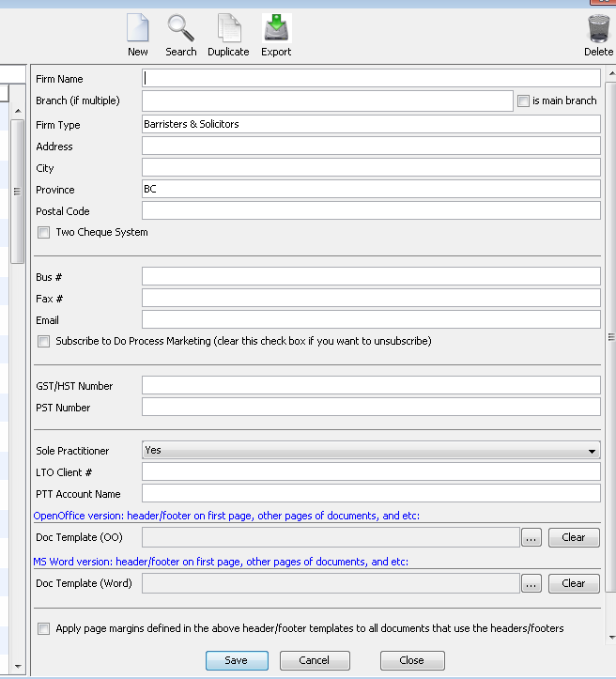Click the New document icon

click(138, 36)
